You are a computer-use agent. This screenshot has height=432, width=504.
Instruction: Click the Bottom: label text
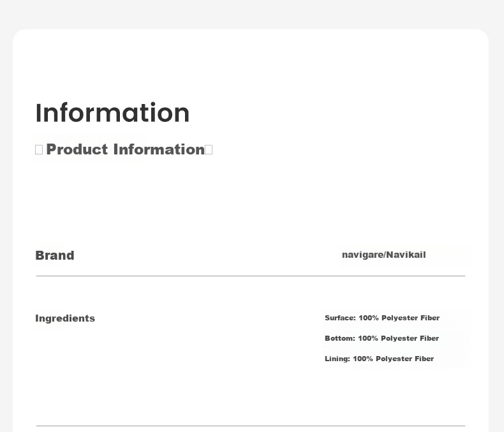pos(340,338)
